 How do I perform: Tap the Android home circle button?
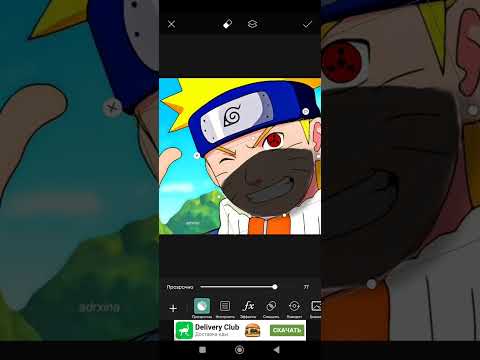click(x=239, y=350)
